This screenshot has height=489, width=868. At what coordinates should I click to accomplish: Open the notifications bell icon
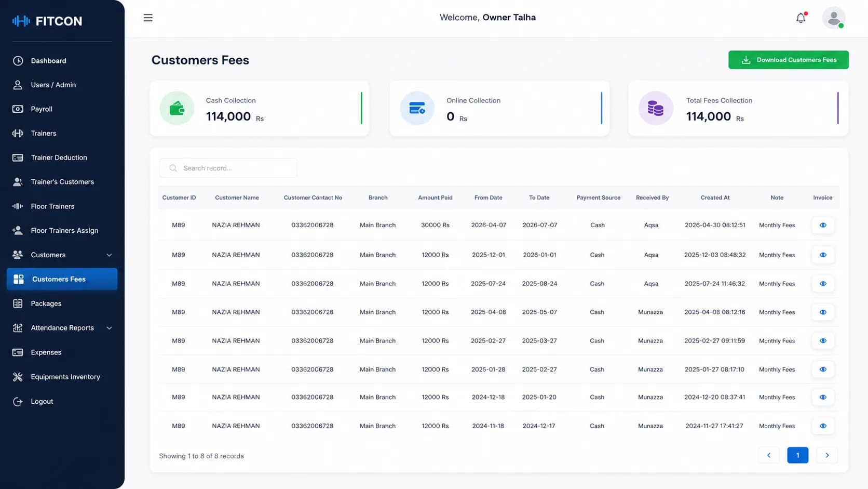click(x=801, y=18)
